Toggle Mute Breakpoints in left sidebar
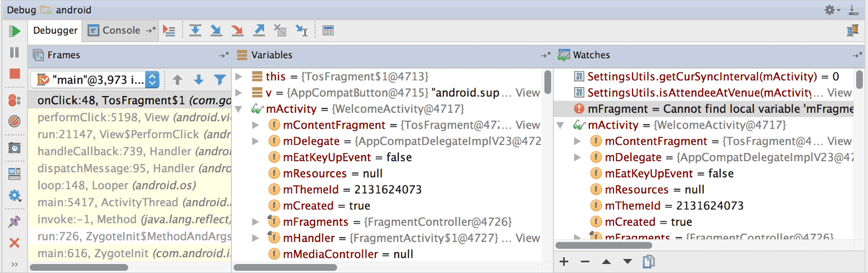 click(x=15, y=121)
